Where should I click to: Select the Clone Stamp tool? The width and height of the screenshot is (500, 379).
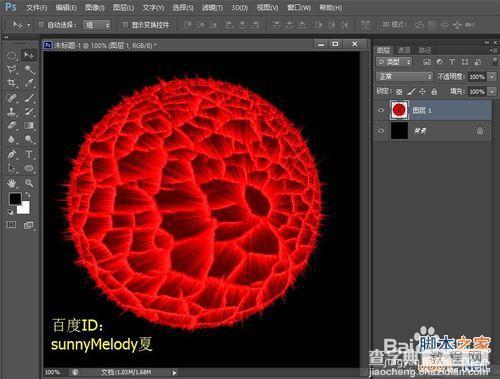point(12,111)
